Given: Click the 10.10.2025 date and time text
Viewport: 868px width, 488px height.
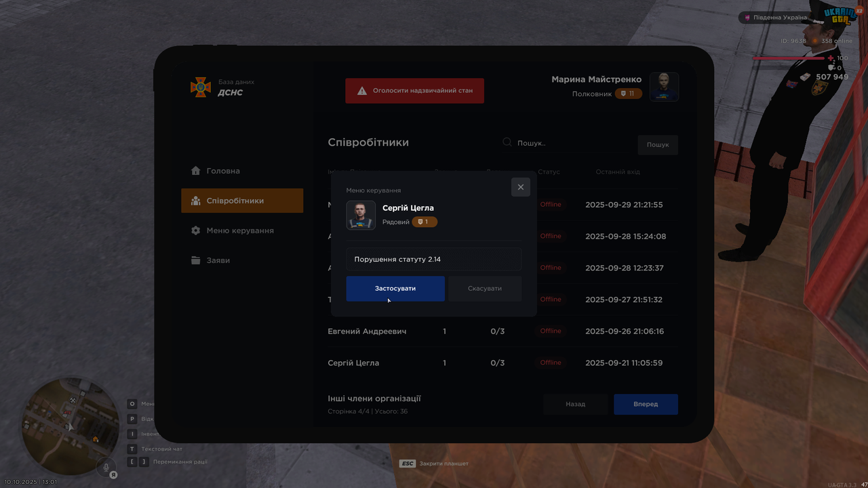Looking at the screenshot, I should 31,482.
